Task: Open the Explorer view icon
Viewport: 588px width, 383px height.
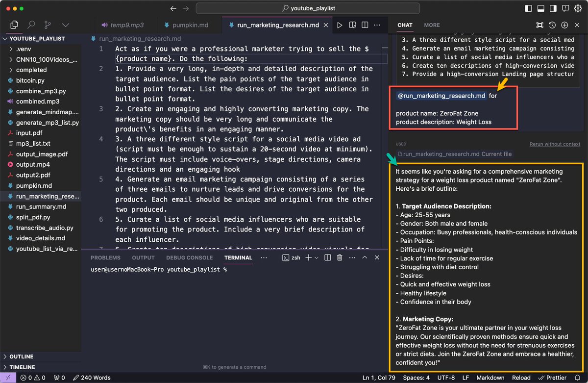Action: (14, 25)
